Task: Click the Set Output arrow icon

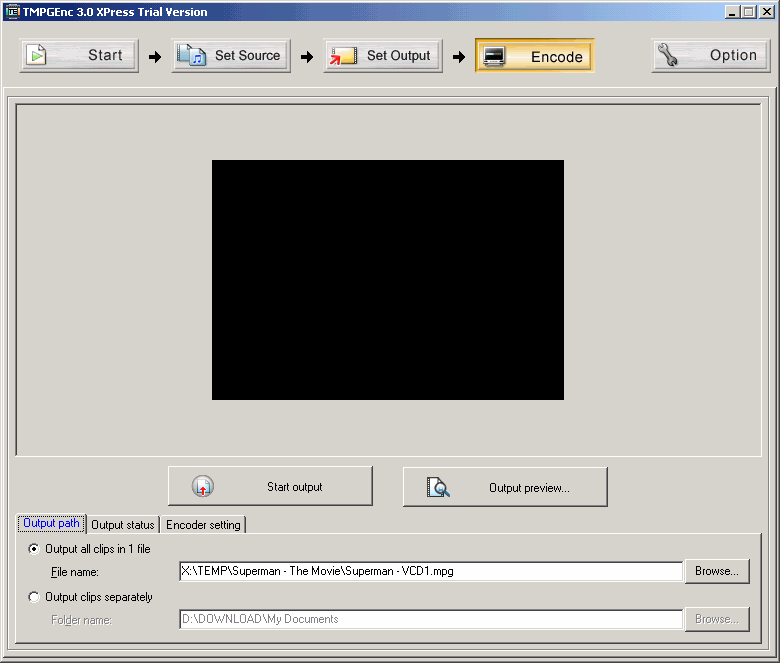Action: (343, 56)
